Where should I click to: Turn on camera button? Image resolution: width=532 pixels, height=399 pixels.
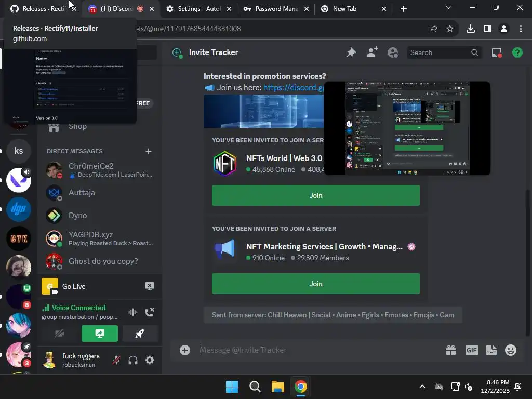point(59,334)
